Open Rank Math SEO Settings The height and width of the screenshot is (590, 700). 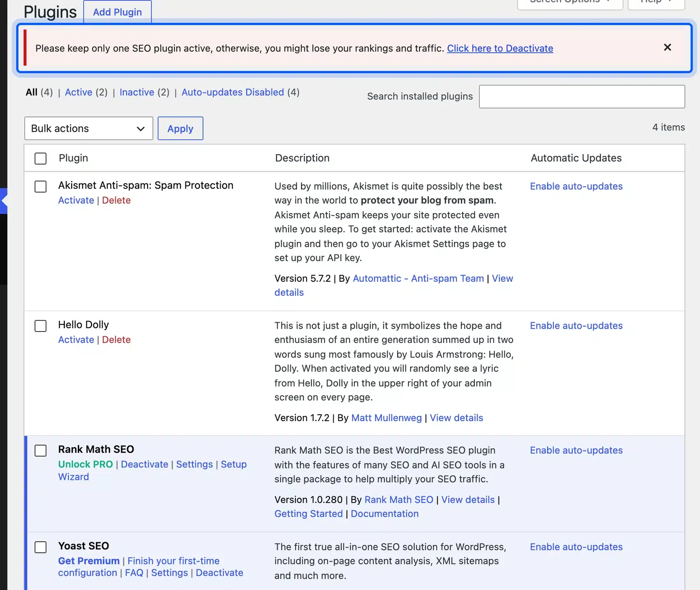coord(194,464)
